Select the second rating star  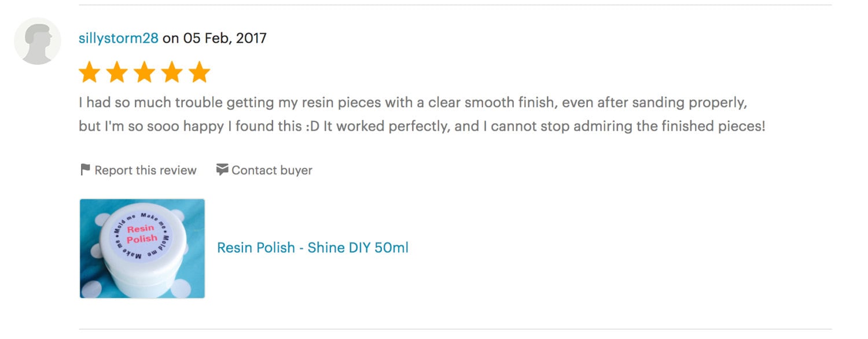point(117,73)
